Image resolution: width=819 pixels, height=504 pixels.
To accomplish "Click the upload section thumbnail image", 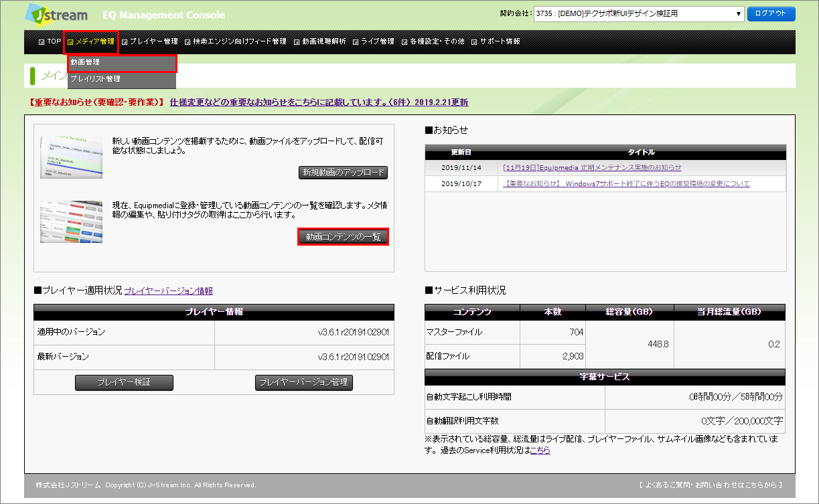I will (x=71, y=157).
